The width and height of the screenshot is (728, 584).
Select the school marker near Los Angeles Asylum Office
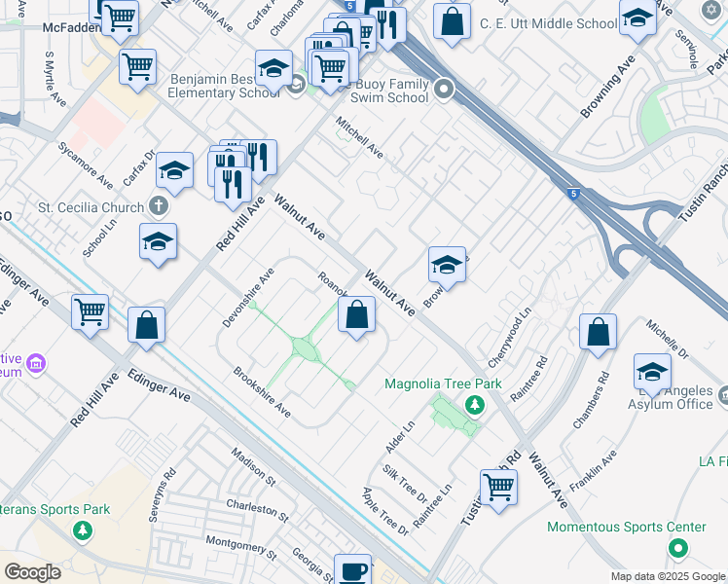tap(652, 373)
